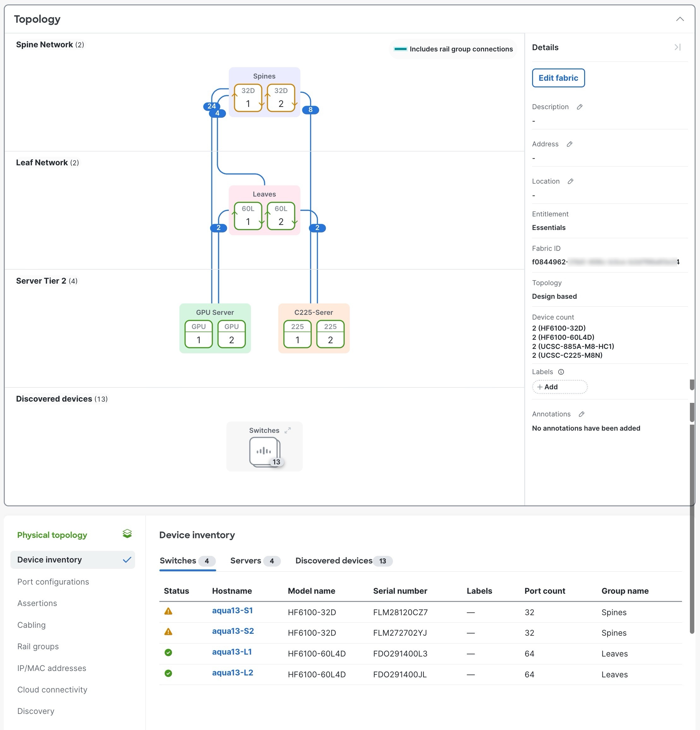Image resolution: width=700 pixels, height=730 pixels.
Task: Click the edit pencil next to Address
Action: point(569,144)
